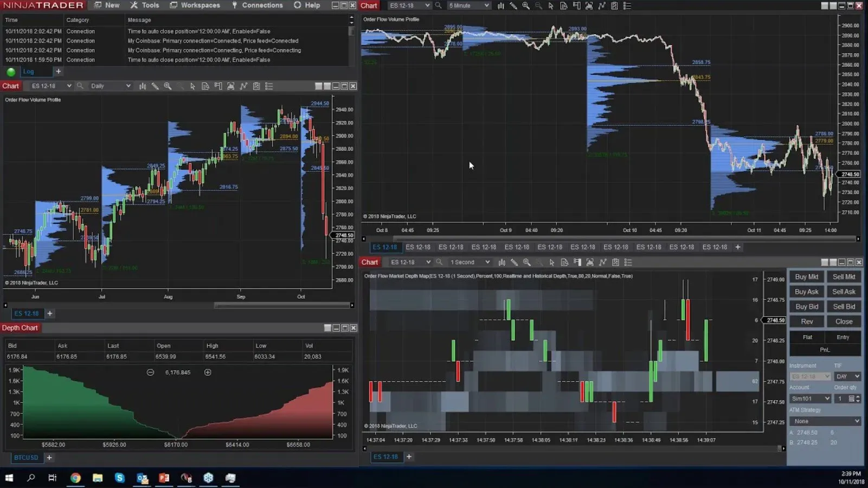The width and height of the screenshot is (868, 488).
Task: Open the 5 Minute interval dropdown
Action: 486,5
